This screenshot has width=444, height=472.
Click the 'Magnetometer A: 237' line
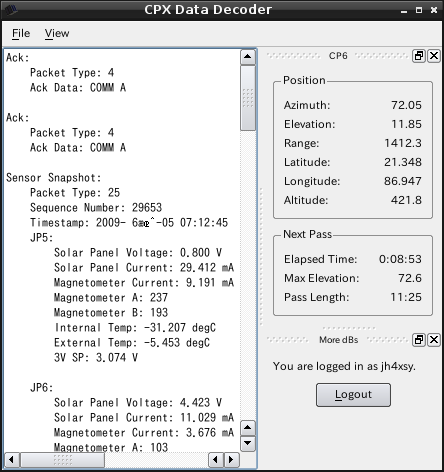tap(111, 298)
